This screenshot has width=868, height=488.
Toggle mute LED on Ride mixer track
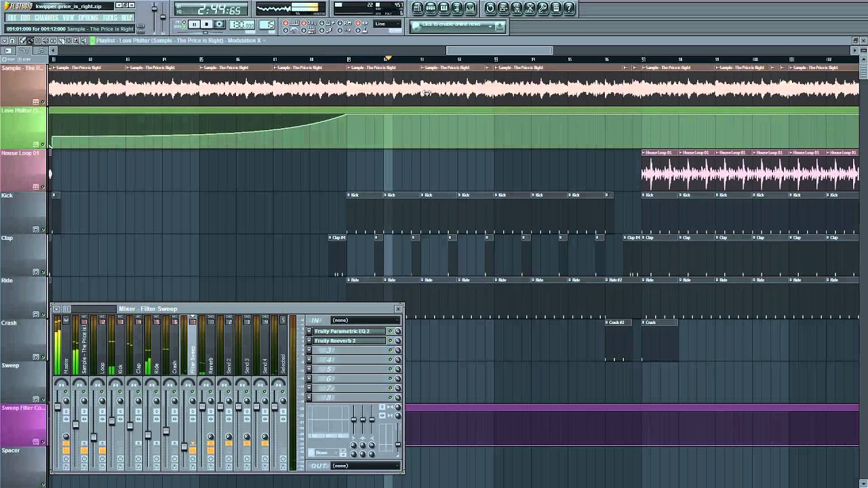point(156,391)
